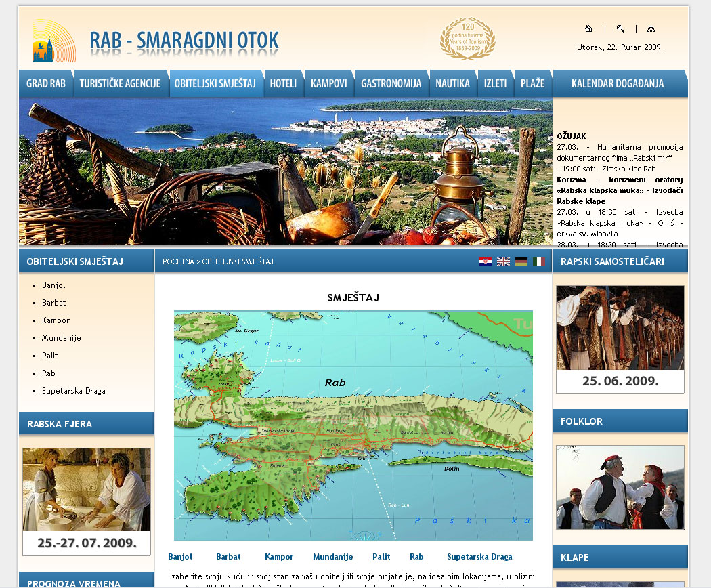The height and width of the screenshot is (588, 711).
Task: Follow the Početna breadcrumb link
Action: coord(178,261)
